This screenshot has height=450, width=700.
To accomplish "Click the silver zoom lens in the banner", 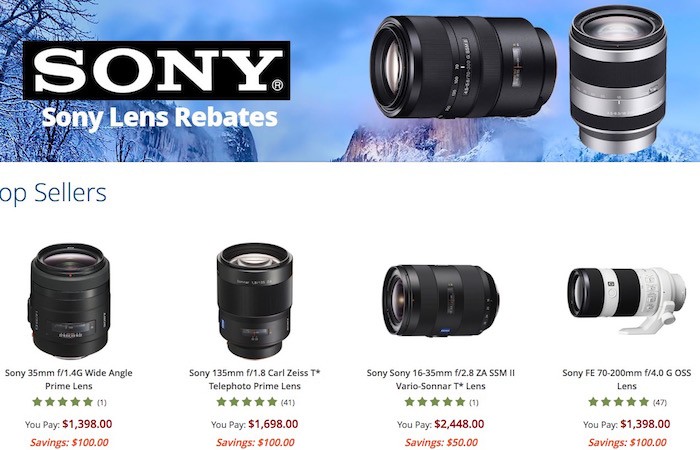I will (x=618, y=79).
